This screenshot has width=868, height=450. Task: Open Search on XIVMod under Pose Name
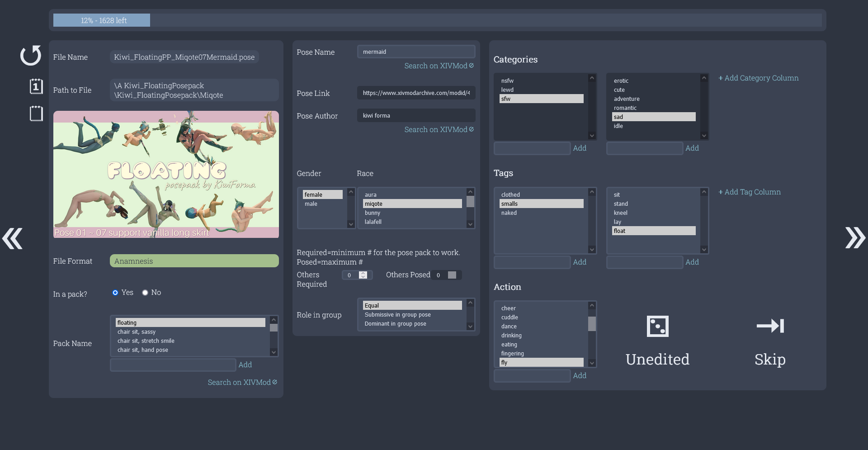(x=439, y=66)
